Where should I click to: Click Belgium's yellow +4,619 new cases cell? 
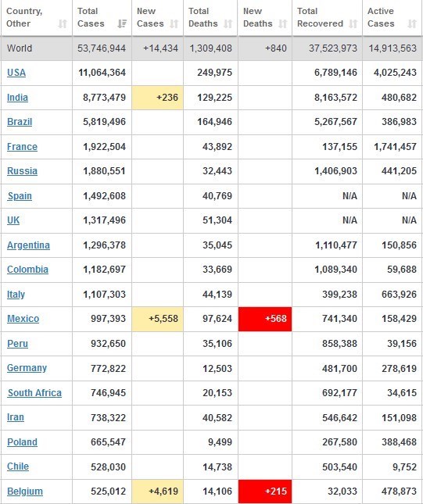158,491
